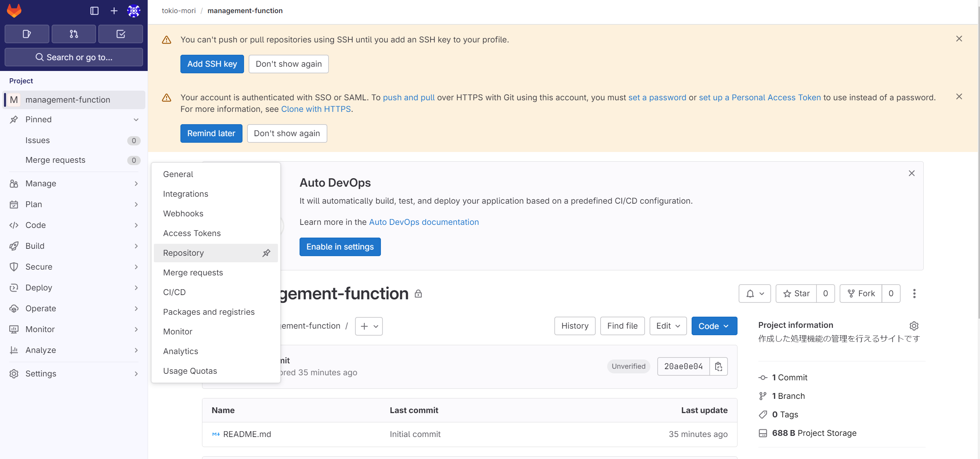Open notification level bell control

click(x=754, y=294)
